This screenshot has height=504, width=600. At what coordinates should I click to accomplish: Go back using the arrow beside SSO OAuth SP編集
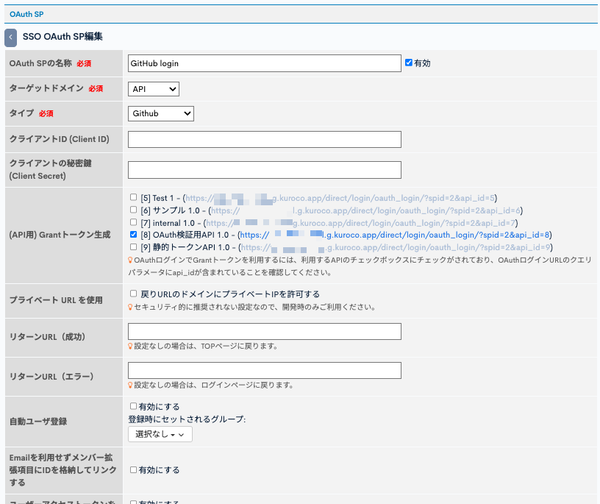point(11,38)
